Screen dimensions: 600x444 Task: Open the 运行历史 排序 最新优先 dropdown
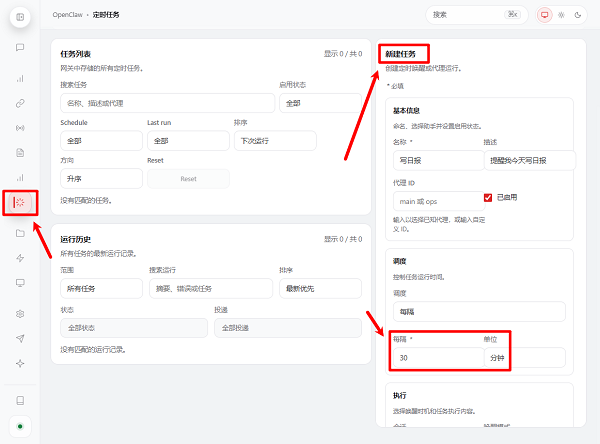click(x=323, y=289)
